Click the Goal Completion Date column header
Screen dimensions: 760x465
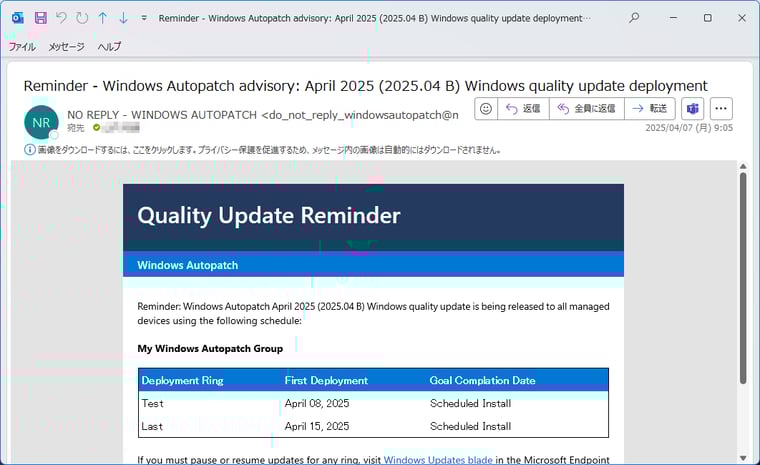(482, 381)
